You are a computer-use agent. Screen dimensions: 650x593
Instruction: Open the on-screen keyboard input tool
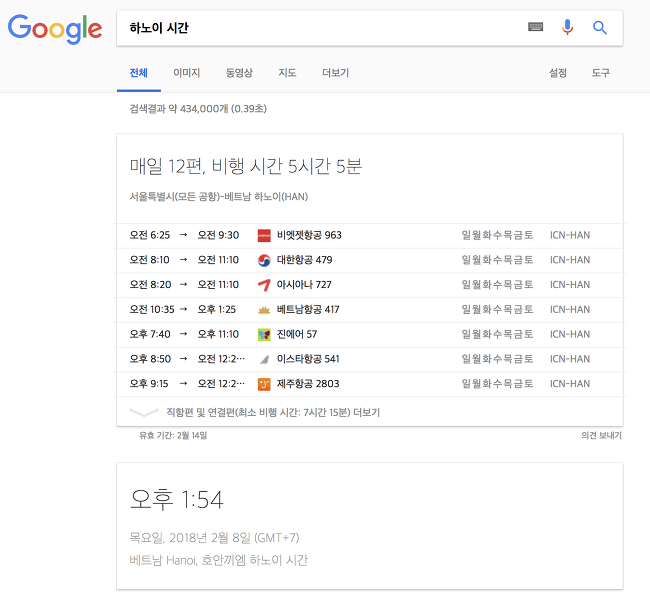536,27
